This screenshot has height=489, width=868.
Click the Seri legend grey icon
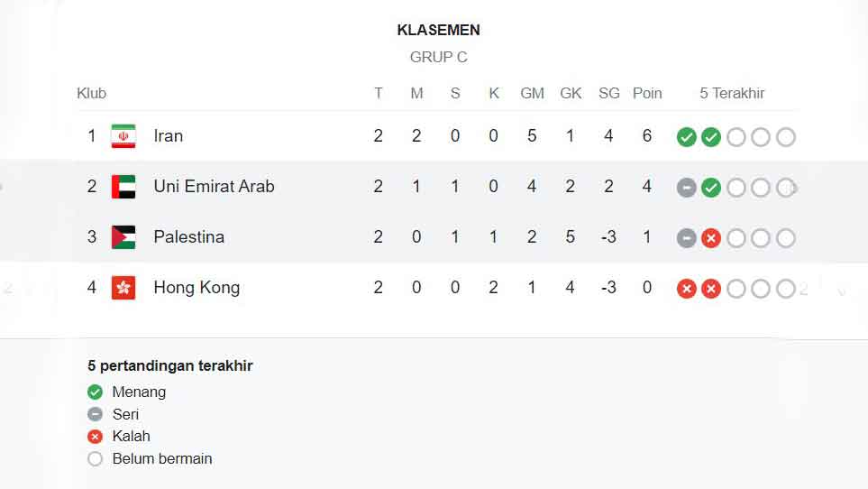point(95,415)
